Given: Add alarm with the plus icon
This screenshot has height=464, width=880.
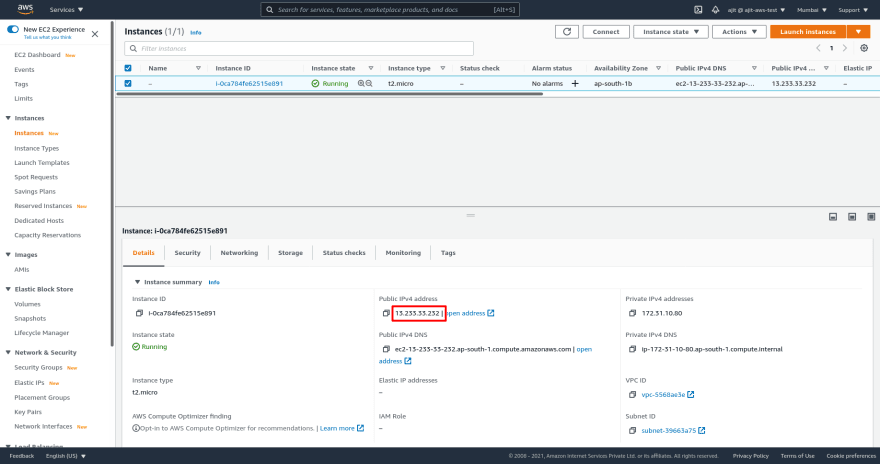Looking at the screenshot, I should 575,83.
